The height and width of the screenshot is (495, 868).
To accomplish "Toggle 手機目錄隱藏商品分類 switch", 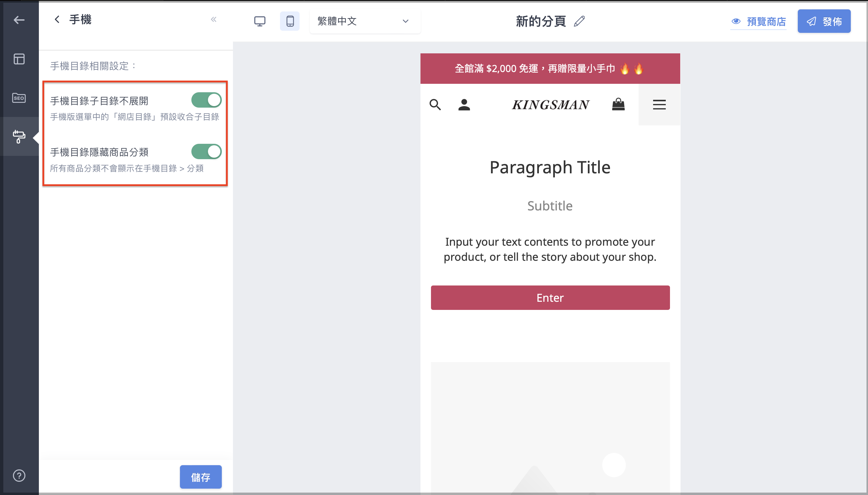I will tap(206, 152).
